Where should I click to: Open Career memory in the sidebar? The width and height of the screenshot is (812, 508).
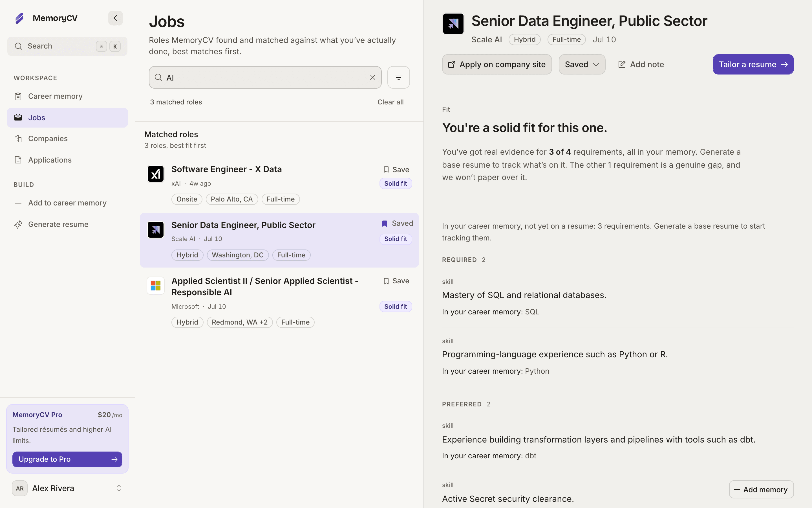click(67, 97)
